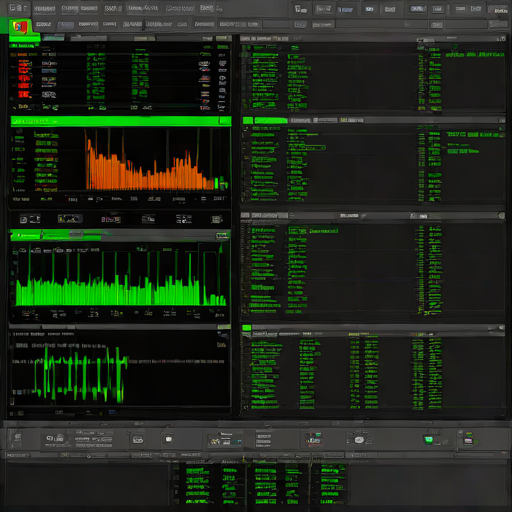Open the preview thumbnail in the bottom toolbar
The width and height of the screenshot is (512, 512).
[225, 440]
